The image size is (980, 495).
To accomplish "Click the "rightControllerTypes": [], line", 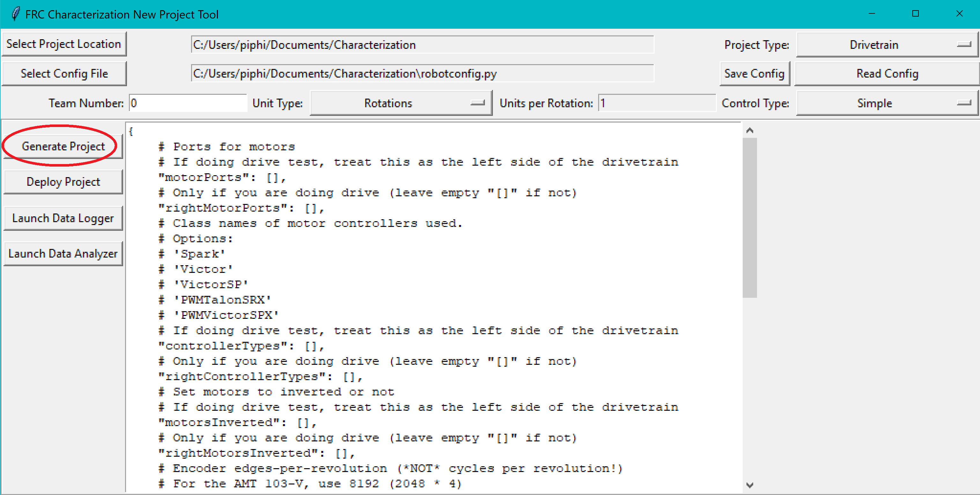I will 260,377.
